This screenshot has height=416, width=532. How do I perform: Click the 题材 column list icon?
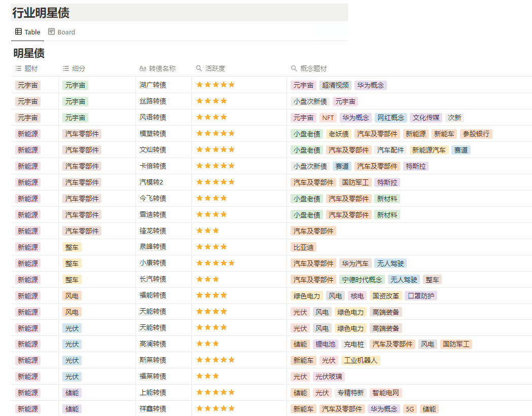18,68
